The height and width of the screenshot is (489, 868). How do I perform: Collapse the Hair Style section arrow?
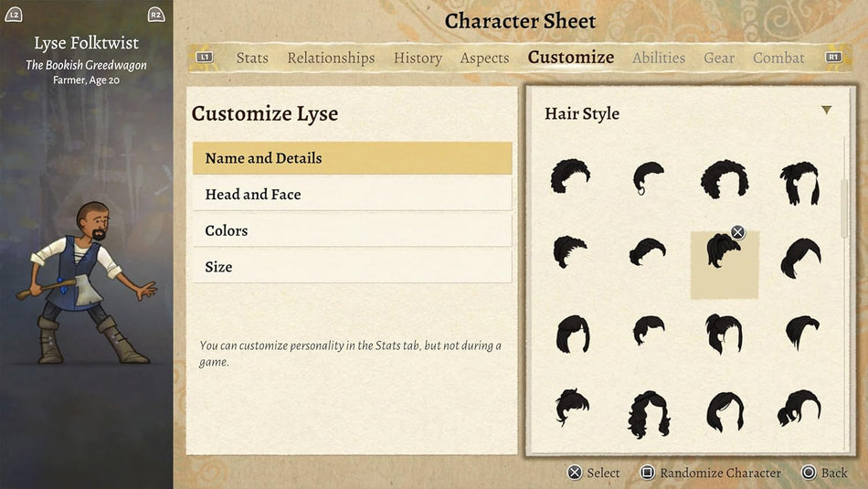[x=826, y=111]
